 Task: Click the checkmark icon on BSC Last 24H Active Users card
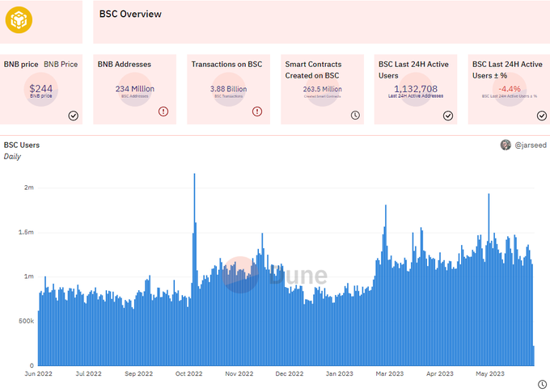click(448, 116)
